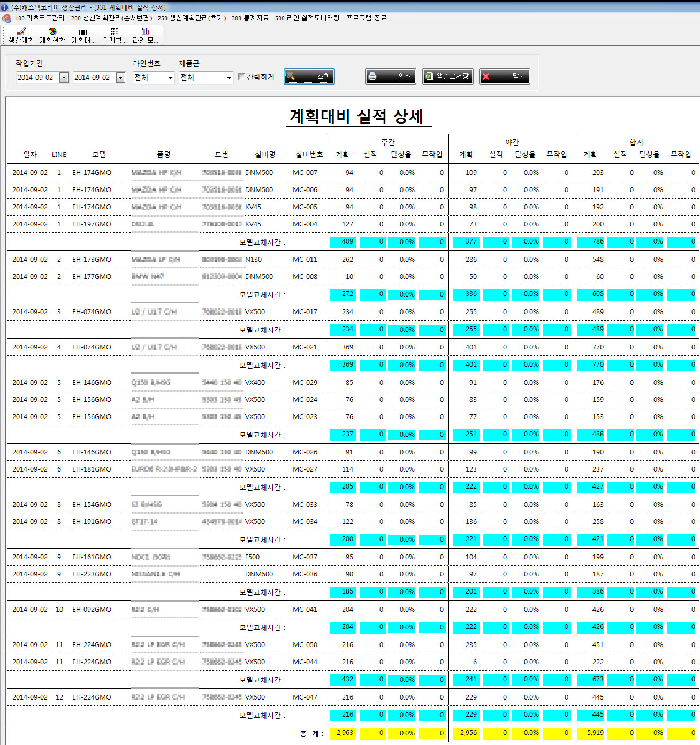Open the start date calendar dropdown
The width and height of the screenshot is (700, 745).
pos(64,78)
